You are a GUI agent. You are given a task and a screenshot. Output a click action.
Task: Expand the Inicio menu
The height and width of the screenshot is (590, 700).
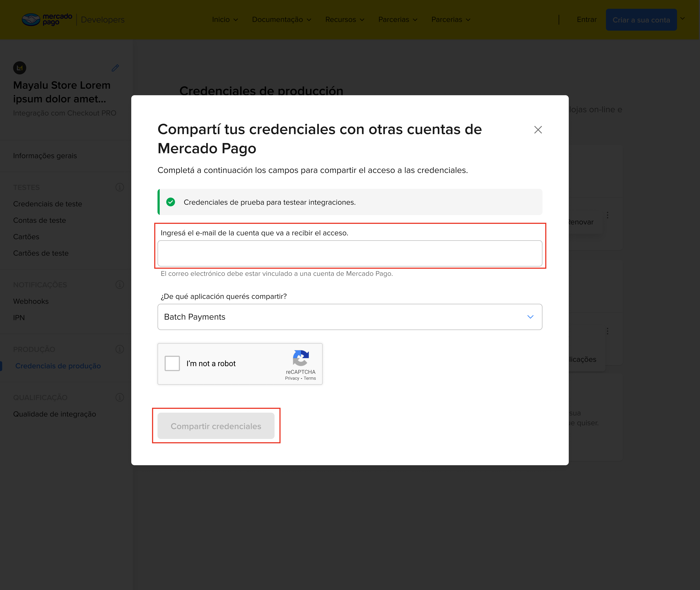(x=225, y=19)
